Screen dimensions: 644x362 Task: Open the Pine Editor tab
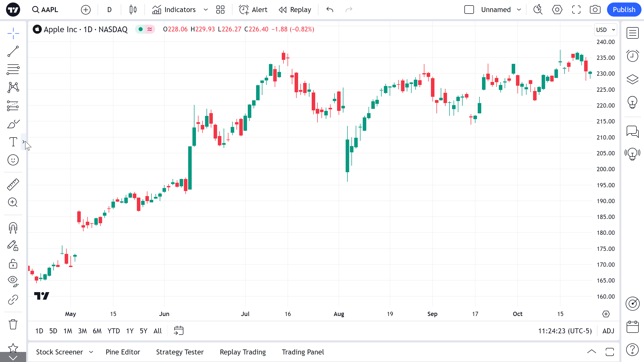(123, 352)
